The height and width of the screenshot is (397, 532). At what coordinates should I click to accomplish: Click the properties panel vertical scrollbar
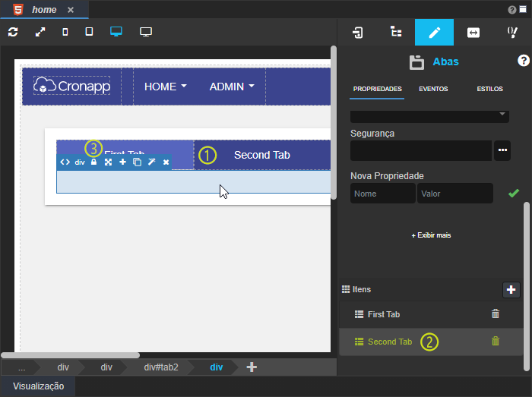[x=527, y=287]
